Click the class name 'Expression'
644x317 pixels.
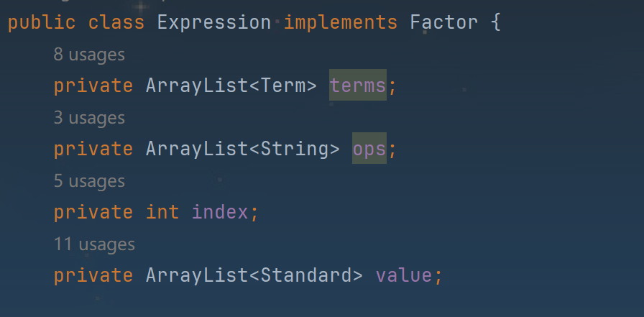[214, 22]
